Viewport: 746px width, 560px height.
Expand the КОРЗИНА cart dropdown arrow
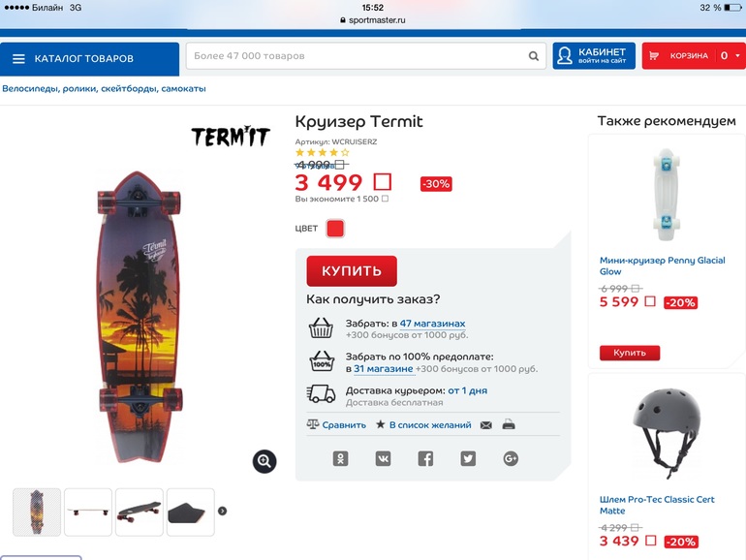(738, 55)
